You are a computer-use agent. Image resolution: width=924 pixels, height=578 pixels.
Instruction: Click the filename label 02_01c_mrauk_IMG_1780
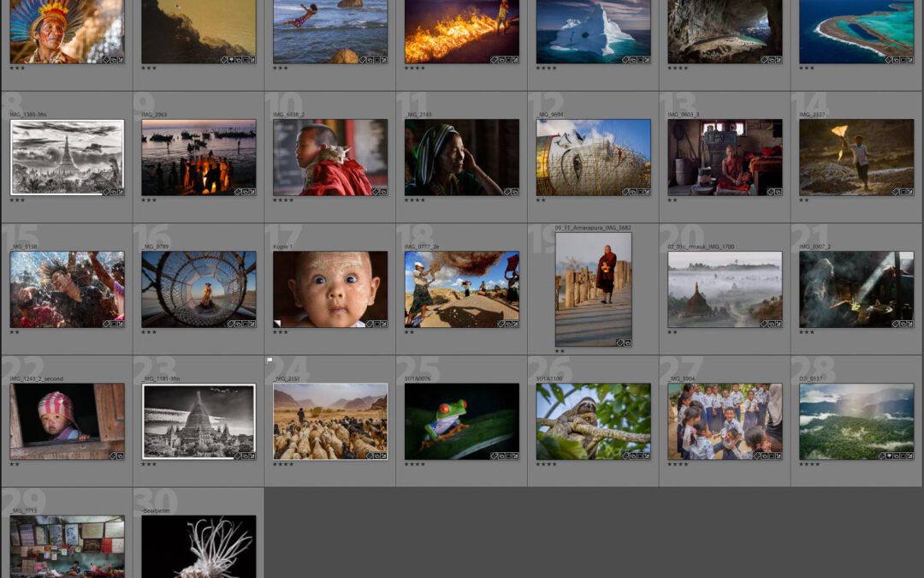coord(701,247)
